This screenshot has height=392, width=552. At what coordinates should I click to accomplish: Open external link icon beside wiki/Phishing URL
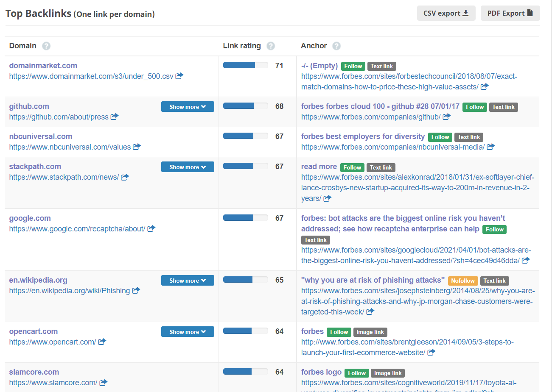(x=136, y=290)
